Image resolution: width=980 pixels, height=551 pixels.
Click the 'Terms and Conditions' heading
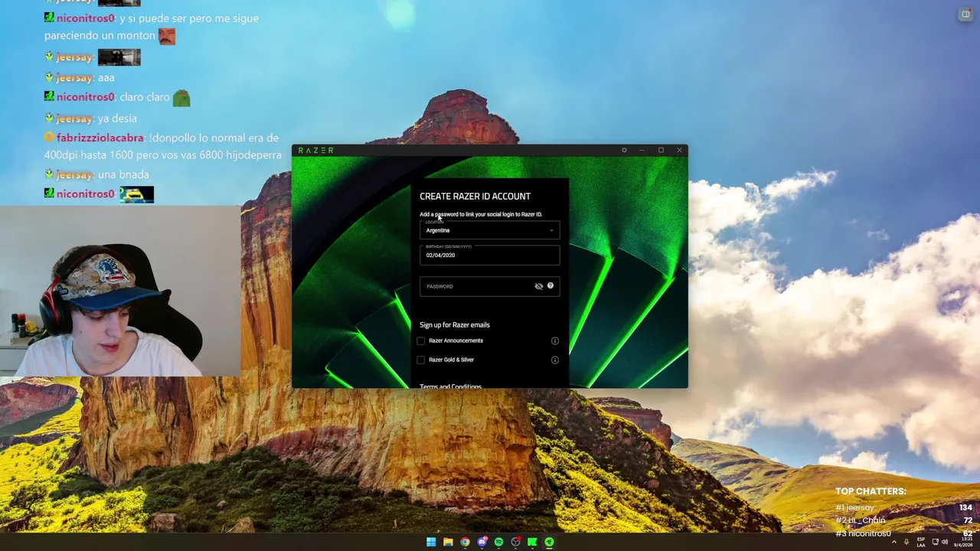tap(450, 386)
